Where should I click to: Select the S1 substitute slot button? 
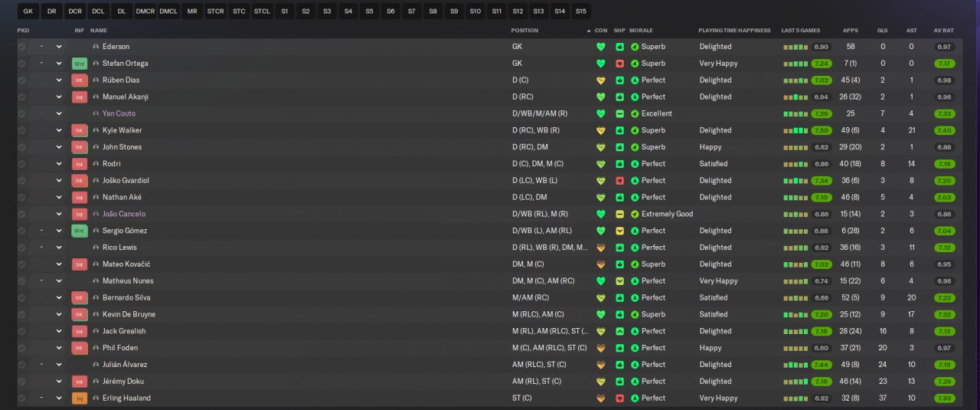pos(285,11)
